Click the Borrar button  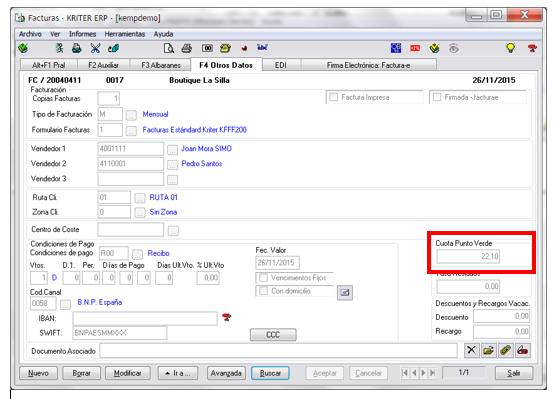pos(81,373)
